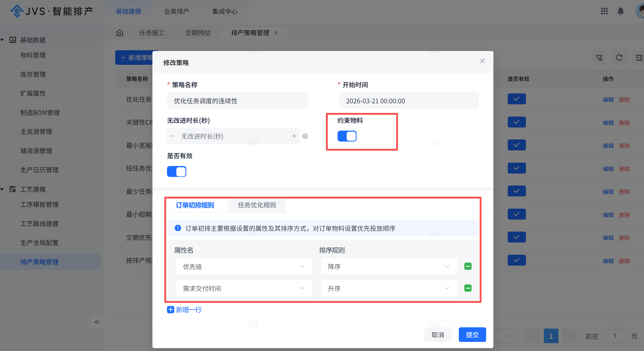Remove the 优先级 rule row
Screen dimensions: 644x351
click(468, 266)
